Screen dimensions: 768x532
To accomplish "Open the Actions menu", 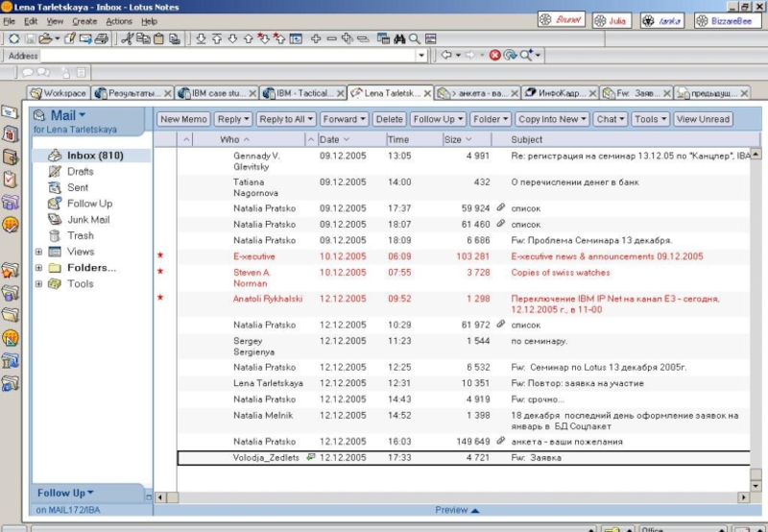I will tap(119, 21).
